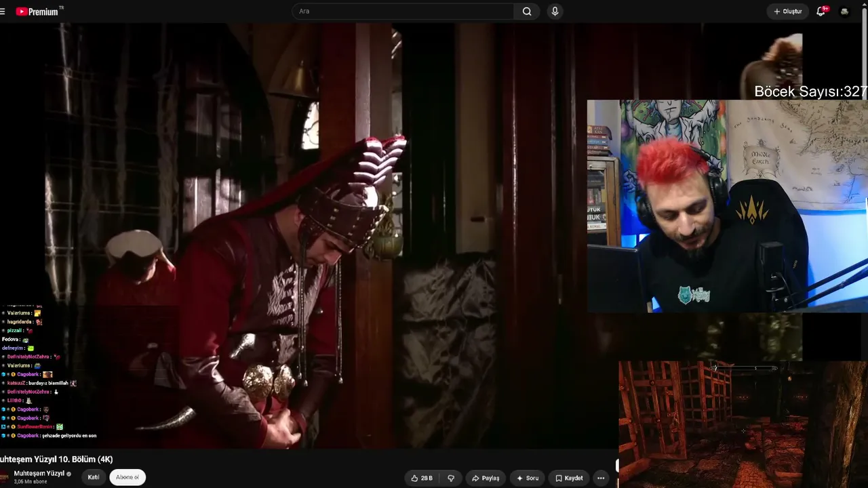Join the channel with "Katıl"

(x=94, y=477)
